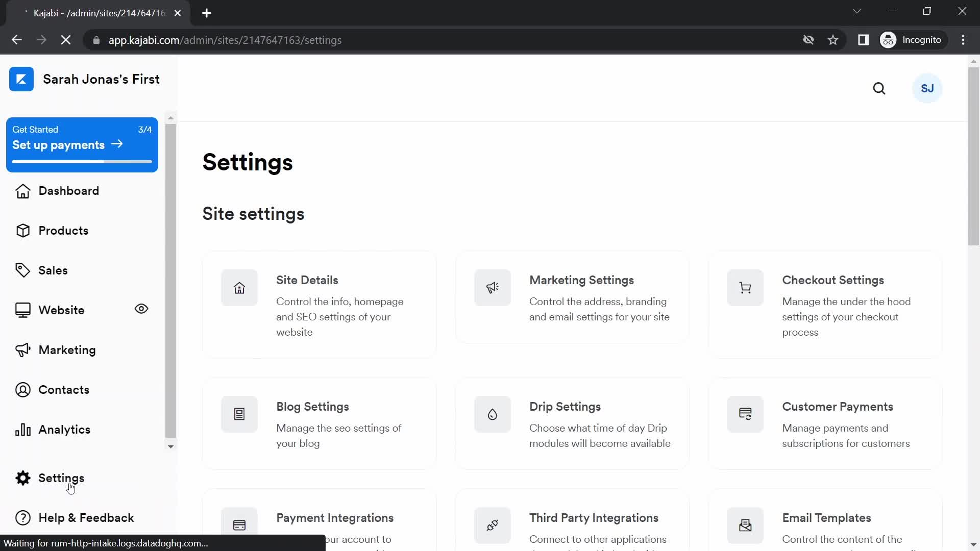Click the sidebar scrollbar thumb
This screenshot has height=551, width=980.
170,281
